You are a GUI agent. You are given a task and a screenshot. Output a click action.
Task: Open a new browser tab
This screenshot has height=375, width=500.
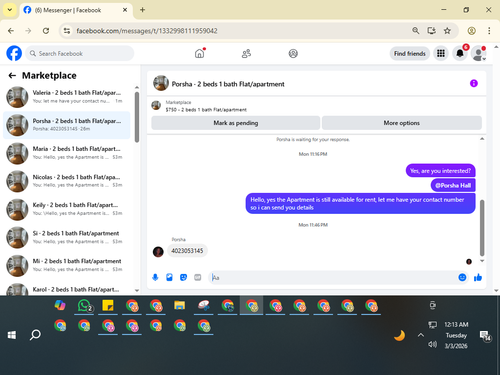point(142,10)
